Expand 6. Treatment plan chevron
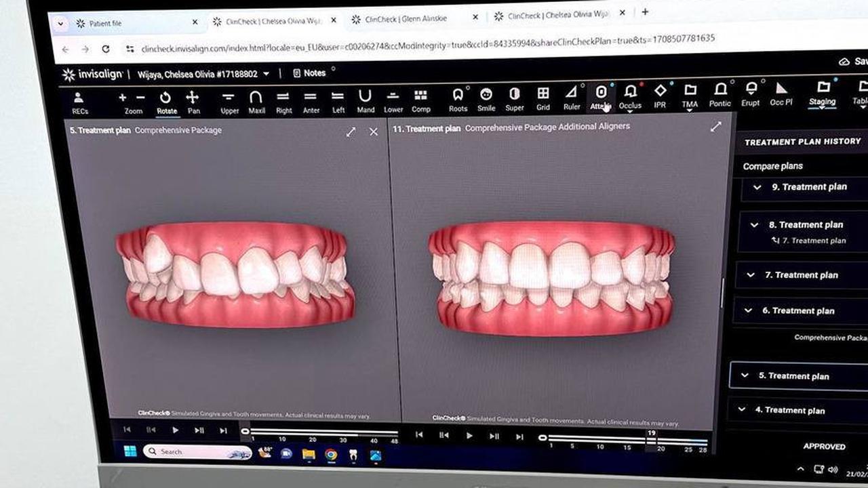Image resolution: width=868 pixels, height=488 pixels. [x=748, y=310]
